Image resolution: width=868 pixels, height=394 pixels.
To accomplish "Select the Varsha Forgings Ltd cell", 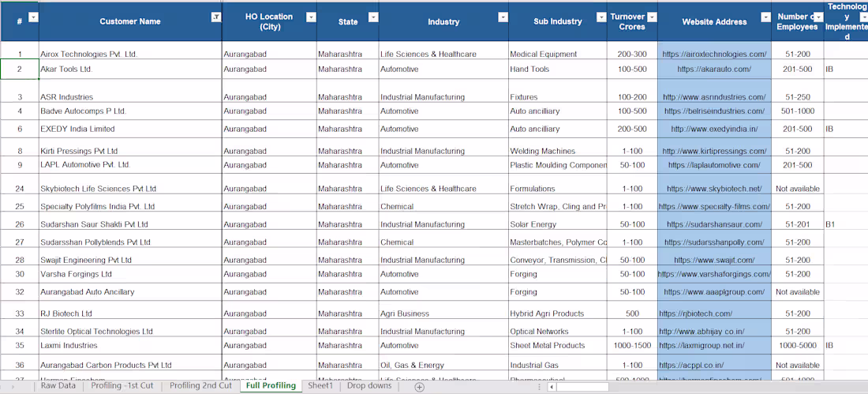I will [130, 274].
